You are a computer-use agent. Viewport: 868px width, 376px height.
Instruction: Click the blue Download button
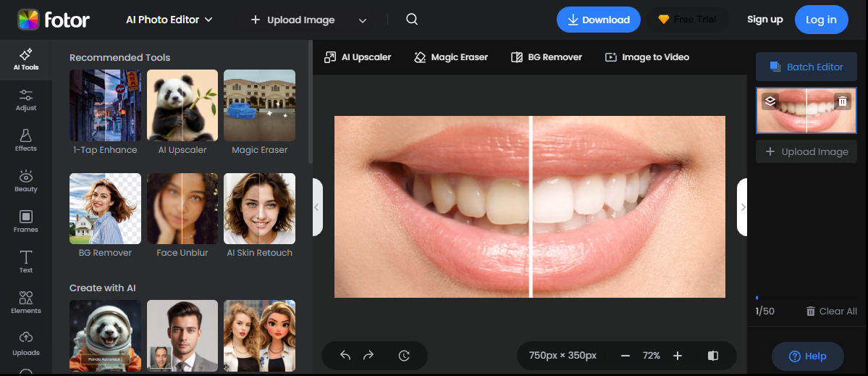[x=599, y=20]
